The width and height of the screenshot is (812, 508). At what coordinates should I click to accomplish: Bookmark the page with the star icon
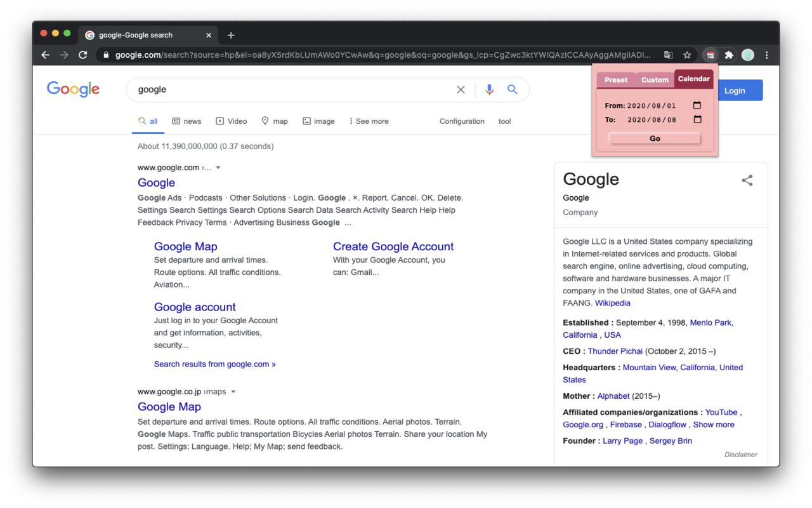click(x=687, y=55)
